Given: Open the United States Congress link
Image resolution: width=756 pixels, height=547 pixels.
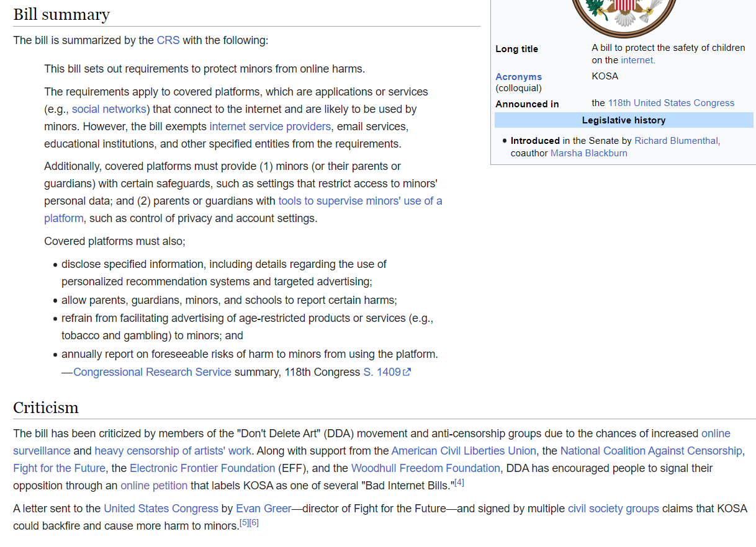Looking at the screenshot, I should click(x=161, y=509).
